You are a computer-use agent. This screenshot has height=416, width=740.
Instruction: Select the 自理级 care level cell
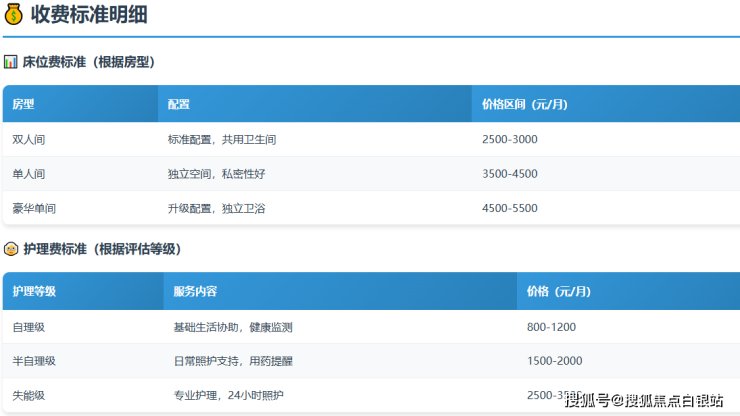[x=29, y=327]
